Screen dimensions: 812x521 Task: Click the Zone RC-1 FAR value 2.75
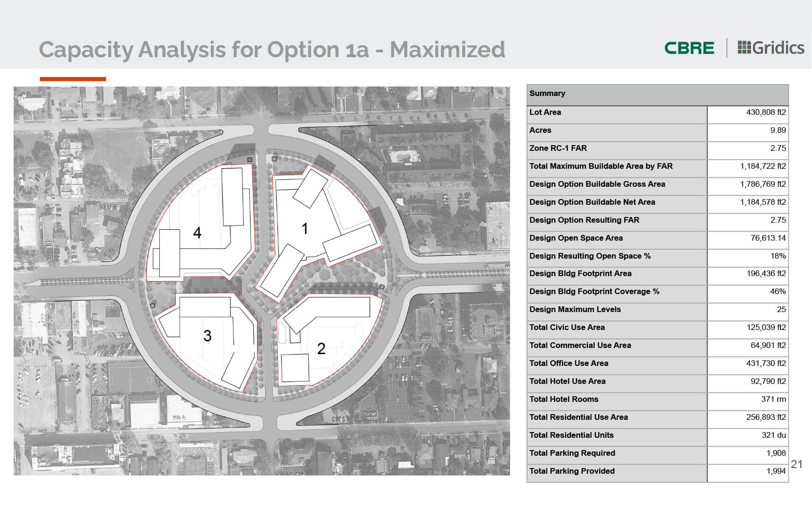[x=777, y=148]
